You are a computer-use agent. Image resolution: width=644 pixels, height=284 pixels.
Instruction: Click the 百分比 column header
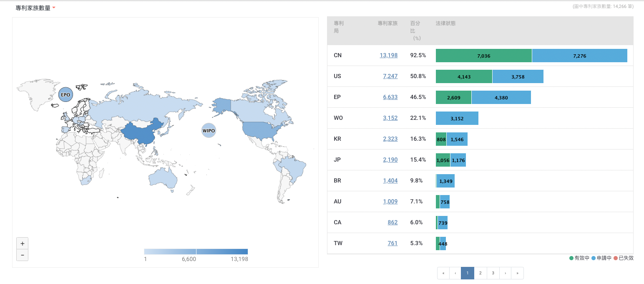click(x=415, y=30)
